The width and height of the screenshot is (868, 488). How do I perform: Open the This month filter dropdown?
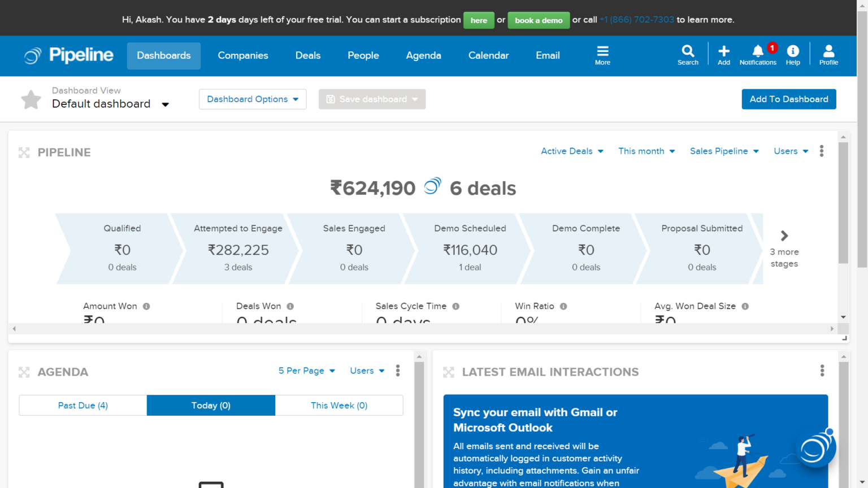click(646, 151)
